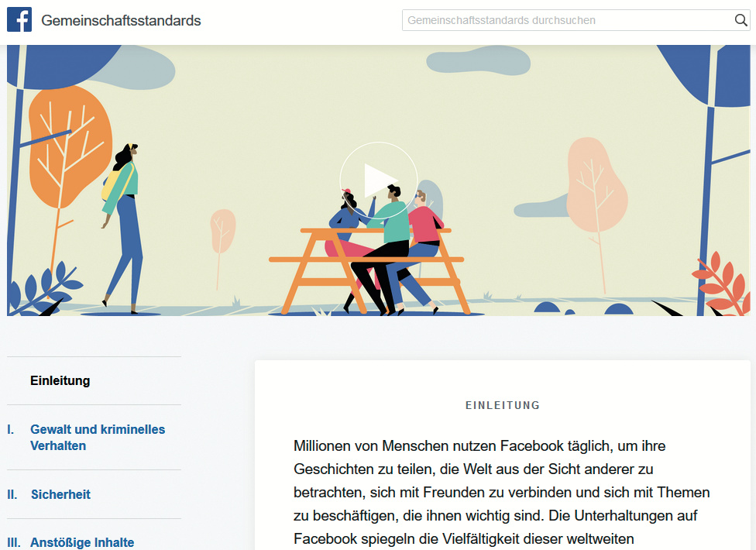Play the banner video
Image resolution: width=756 pixels, height=550 pixels.
379,180
